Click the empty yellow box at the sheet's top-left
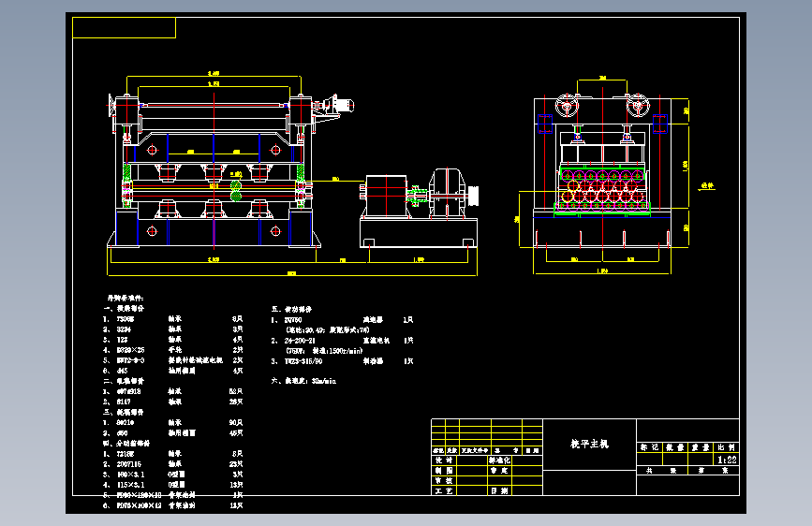This screenshot has height=526, width=812. [125, 28]
